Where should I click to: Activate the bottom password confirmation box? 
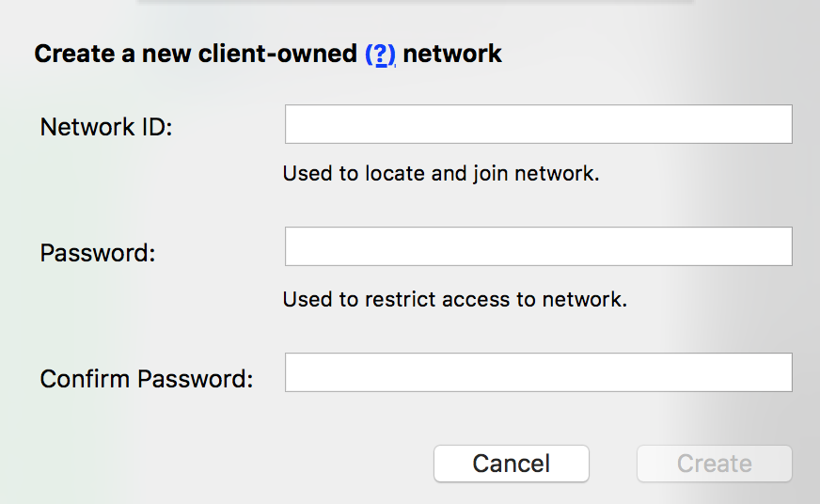point(538,372)
